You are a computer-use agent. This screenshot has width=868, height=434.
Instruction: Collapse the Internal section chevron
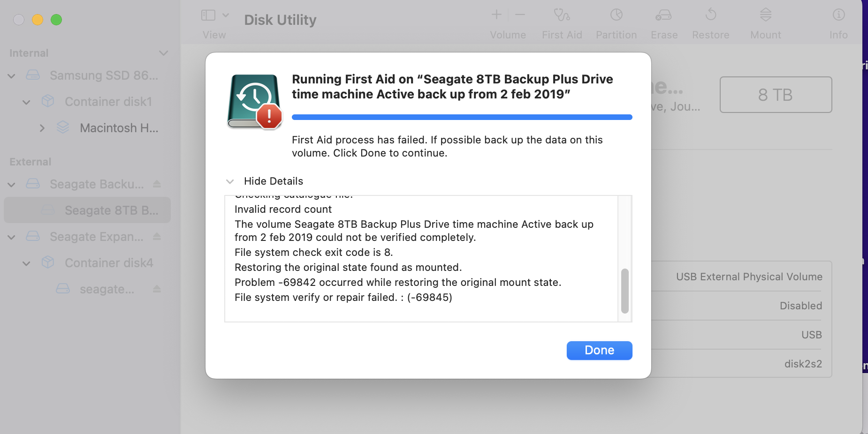click(x=163, y=53)
